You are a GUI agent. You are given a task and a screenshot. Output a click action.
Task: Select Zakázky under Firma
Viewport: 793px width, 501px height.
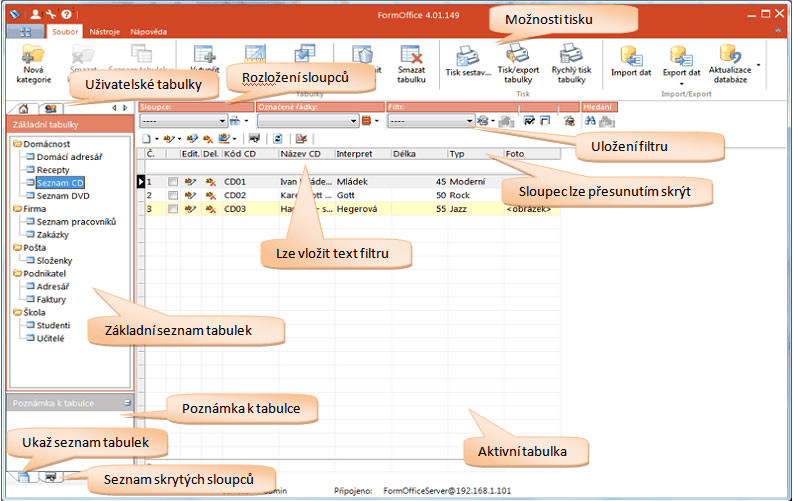point(53,235)
